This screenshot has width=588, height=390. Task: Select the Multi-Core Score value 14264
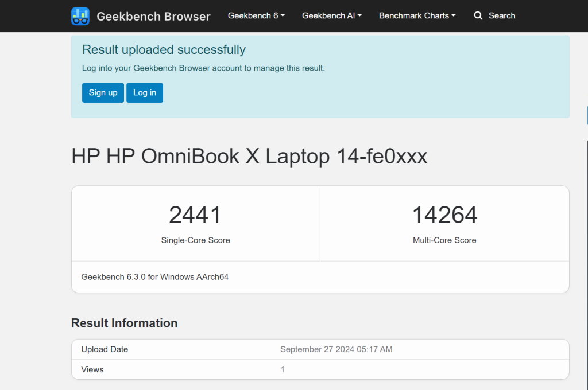(444, 214)
